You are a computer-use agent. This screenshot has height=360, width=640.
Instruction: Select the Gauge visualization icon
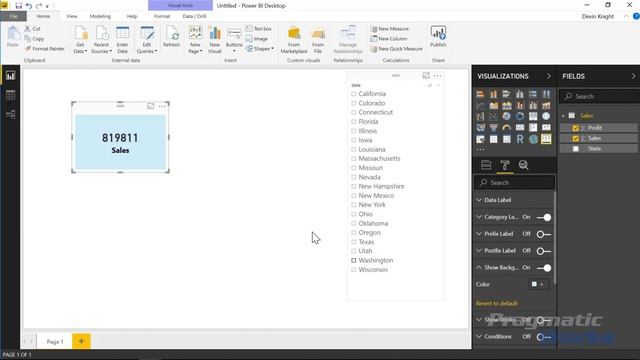507,128
